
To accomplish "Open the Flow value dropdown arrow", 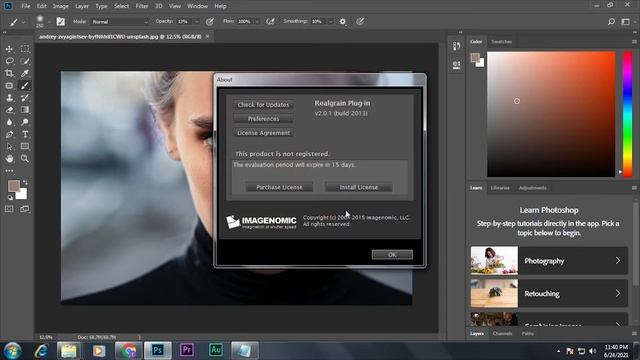I will point(257,22).
